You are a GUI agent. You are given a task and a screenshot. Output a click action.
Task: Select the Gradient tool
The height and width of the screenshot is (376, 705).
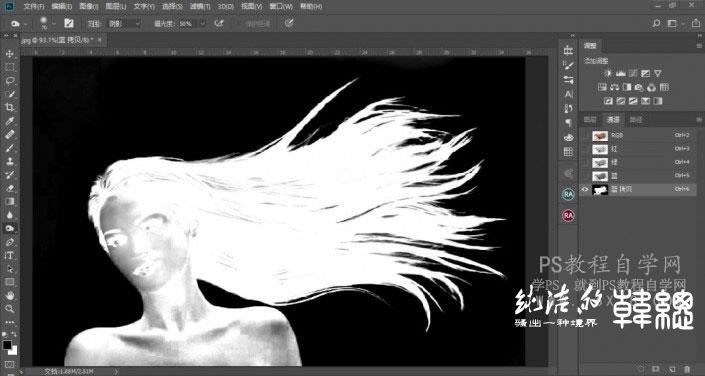(x=9, y=201)
